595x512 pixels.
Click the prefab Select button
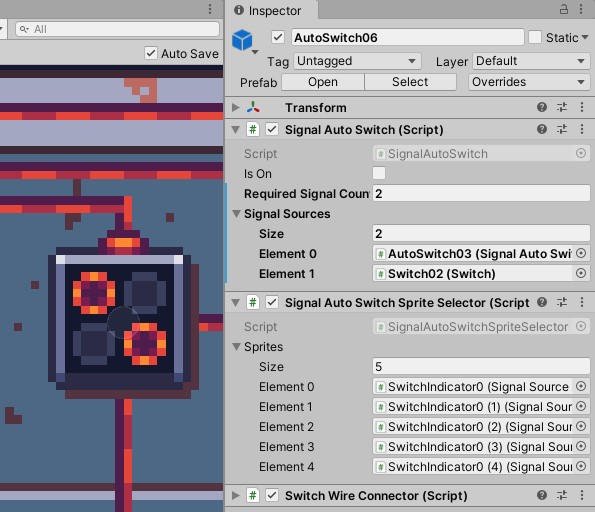[410, 82]
